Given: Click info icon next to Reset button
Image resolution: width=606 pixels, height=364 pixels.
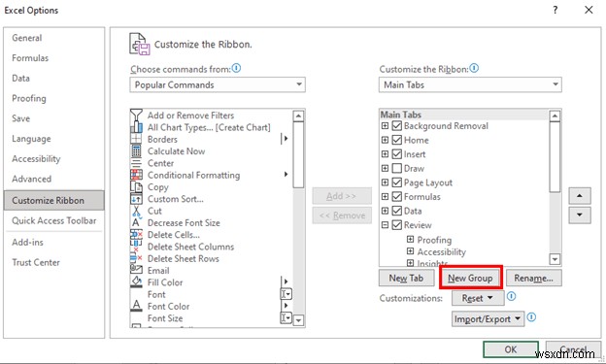Looking at the screenshot, I should coord(511,296).
